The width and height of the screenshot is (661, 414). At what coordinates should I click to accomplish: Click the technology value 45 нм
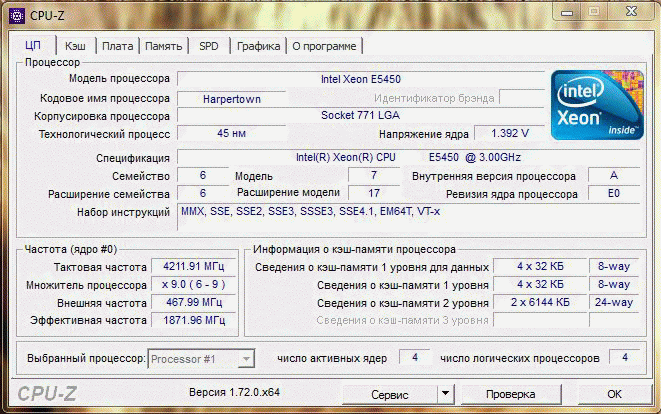click(231, 133)
